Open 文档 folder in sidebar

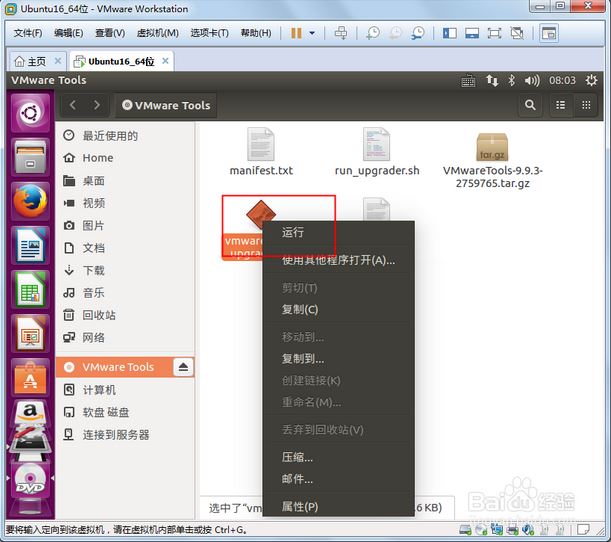coord(125,248)
